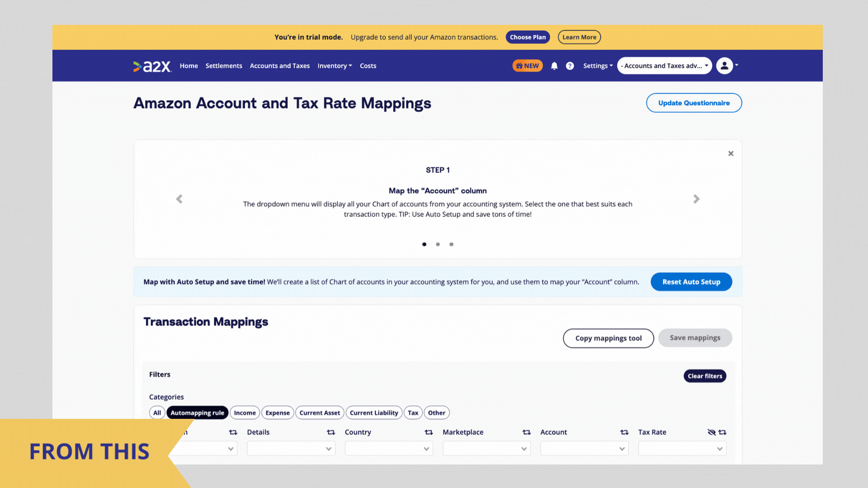Toggle the Tax category filter
The image size is (868, 488).
coord(413,413)
